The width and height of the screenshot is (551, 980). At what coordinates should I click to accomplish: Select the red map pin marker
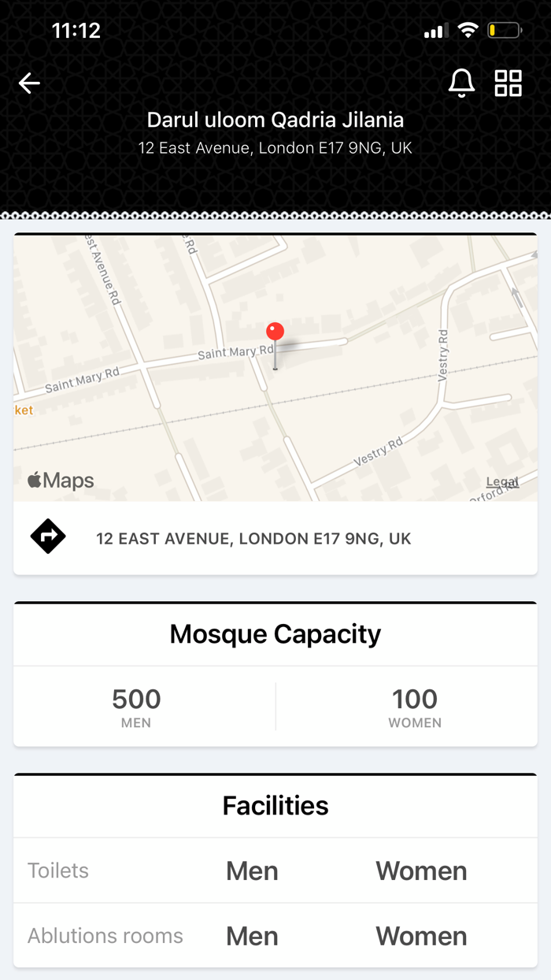coord(275,331)
